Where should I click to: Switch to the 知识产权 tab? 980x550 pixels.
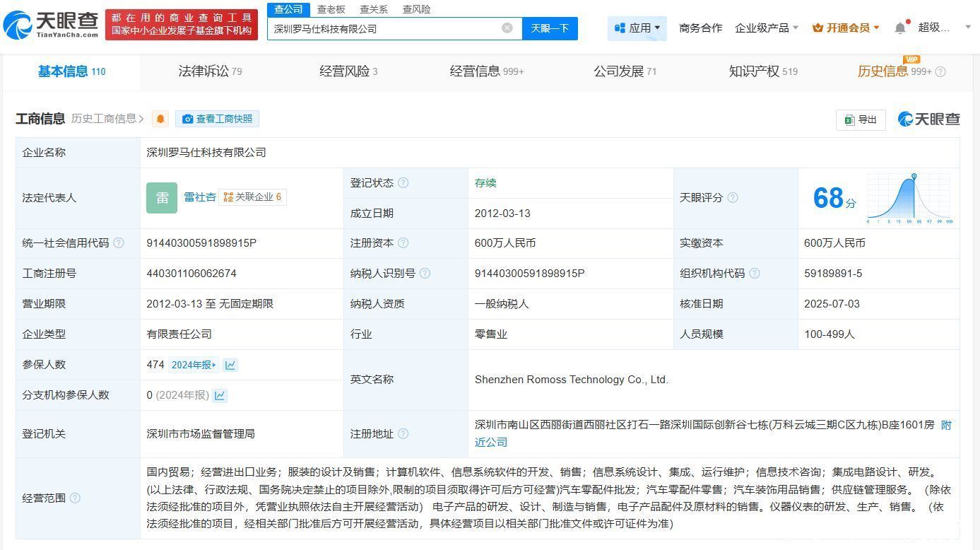[x=762, y=71]
